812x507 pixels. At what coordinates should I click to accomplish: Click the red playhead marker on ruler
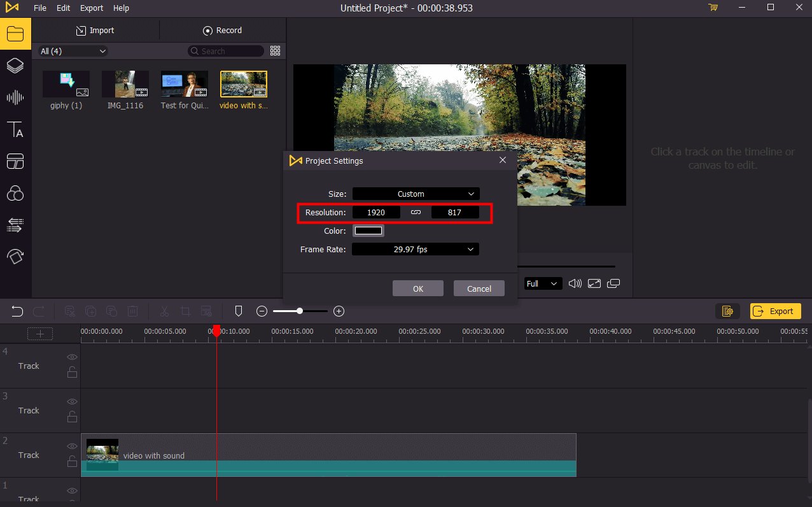pos(216,331)
